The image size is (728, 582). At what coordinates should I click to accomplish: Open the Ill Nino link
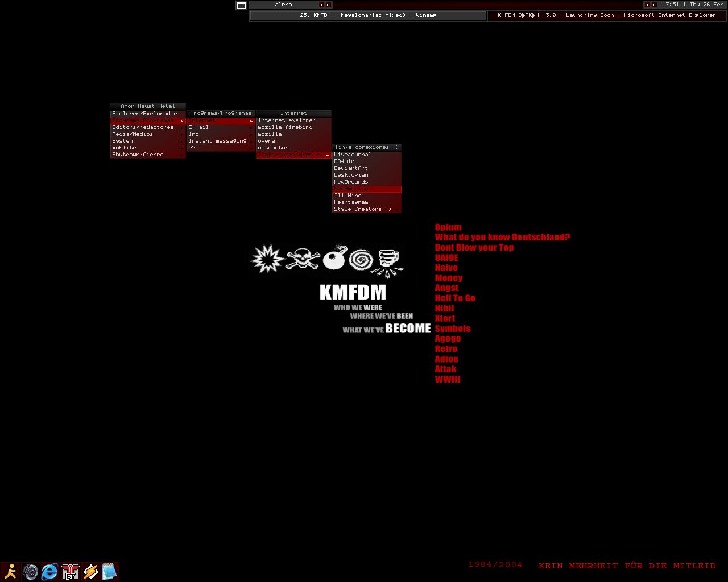[367, 196]
